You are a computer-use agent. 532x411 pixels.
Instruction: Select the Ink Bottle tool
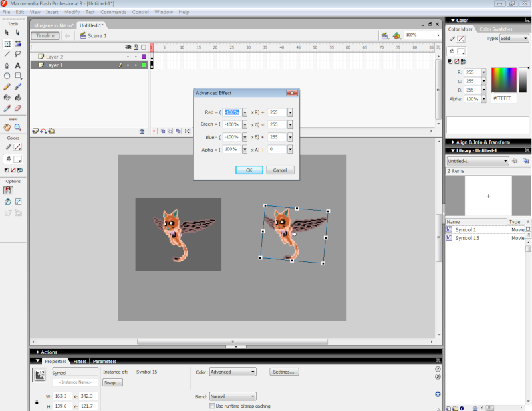coord(7,98)
